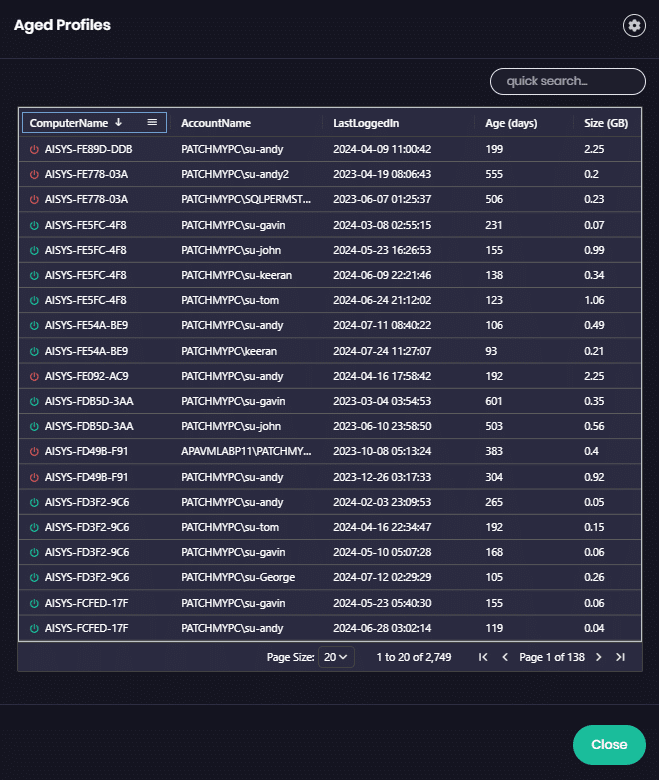
Task: Click the sort arrow on ComputerName
Action: click(x=119, y=122)
